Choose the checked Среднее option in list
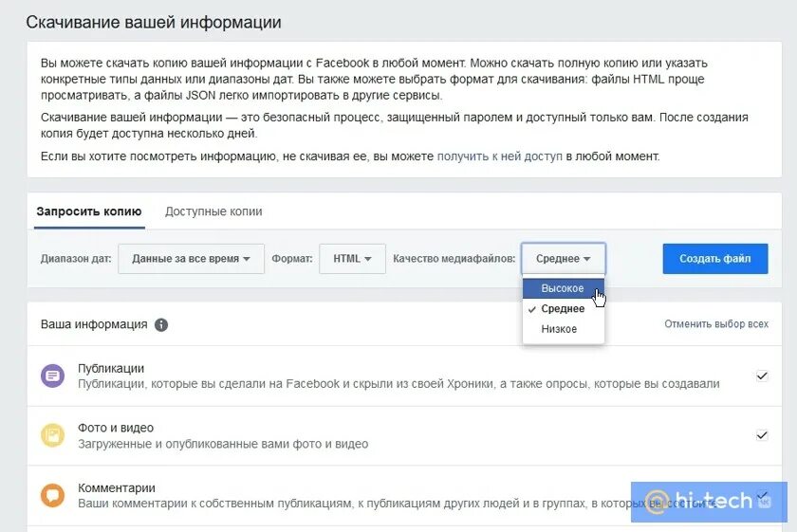 (564, 309)
